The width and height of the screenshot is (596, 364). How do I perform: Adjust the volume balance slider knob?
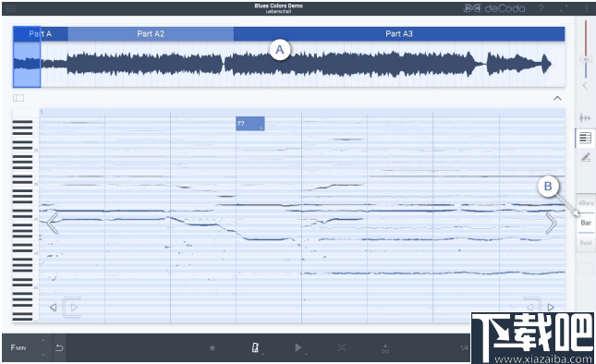[586, 60]
